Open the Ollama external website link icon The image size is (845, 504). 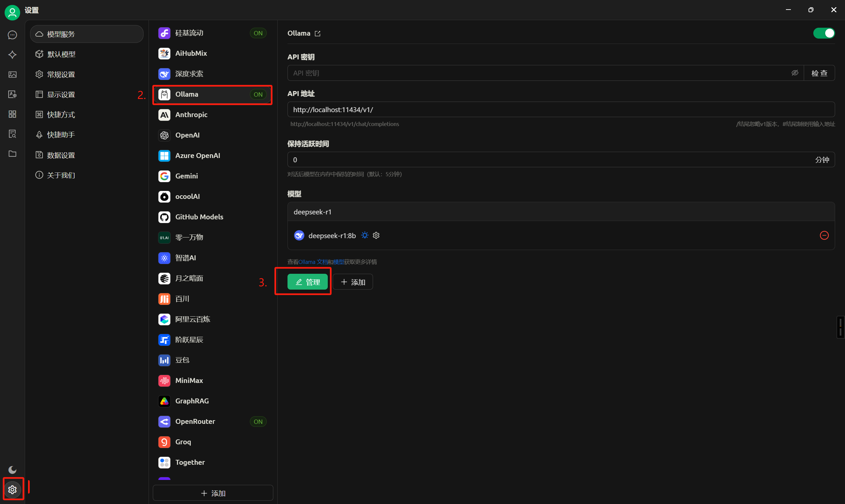point(317,34)
